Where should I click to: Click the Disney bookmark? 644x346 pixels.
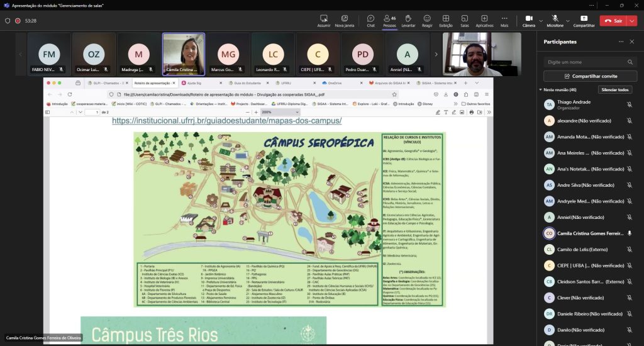426,104
